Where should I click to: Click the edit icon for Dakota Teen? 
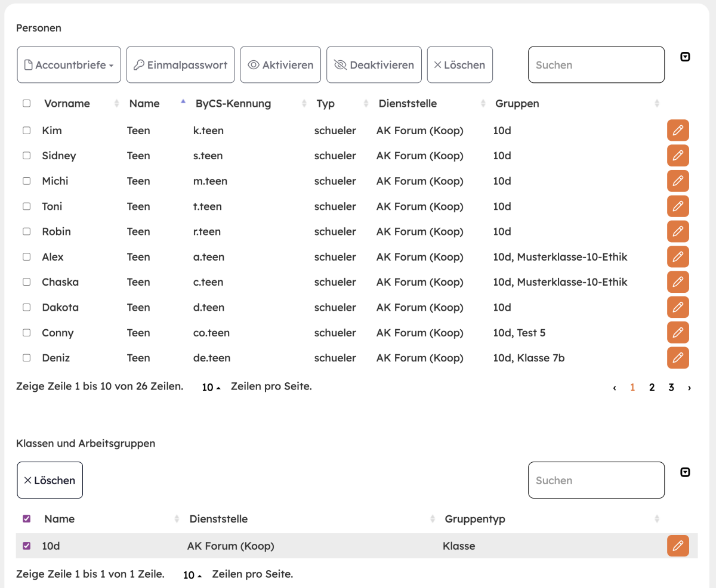pos(677,308)
